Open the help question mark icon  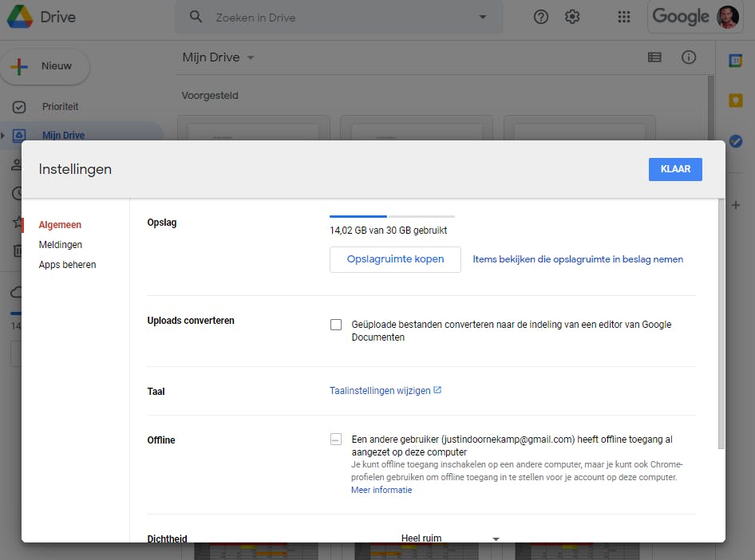[541, 18]
